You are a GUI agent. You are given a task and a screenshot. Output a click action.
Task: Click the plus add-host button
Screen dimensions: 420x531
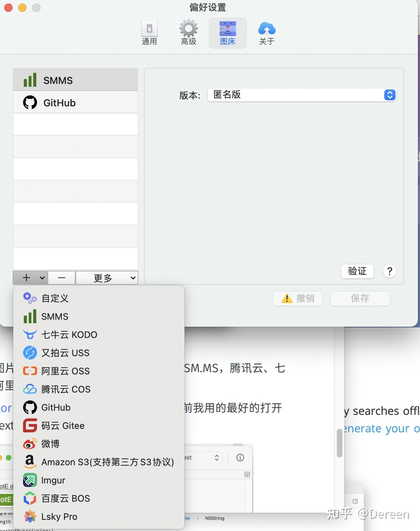[26, 278]
